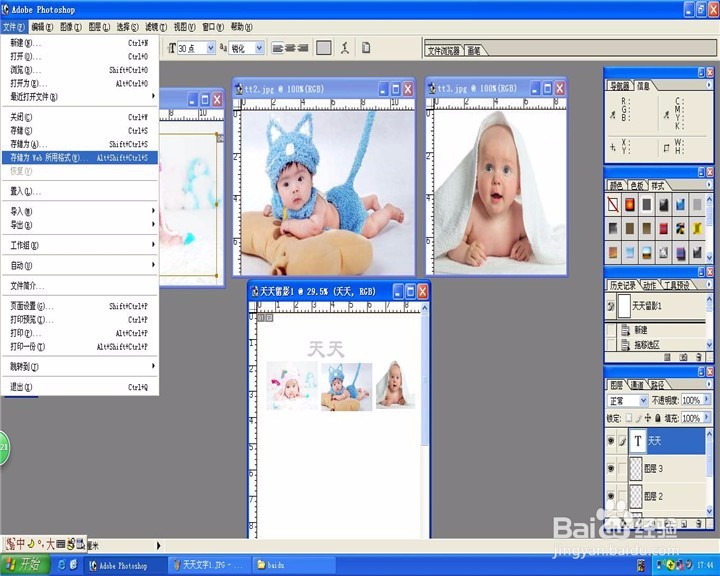Select right align text icon
This screenshot has height=576, width=720.
coord(303,48)
